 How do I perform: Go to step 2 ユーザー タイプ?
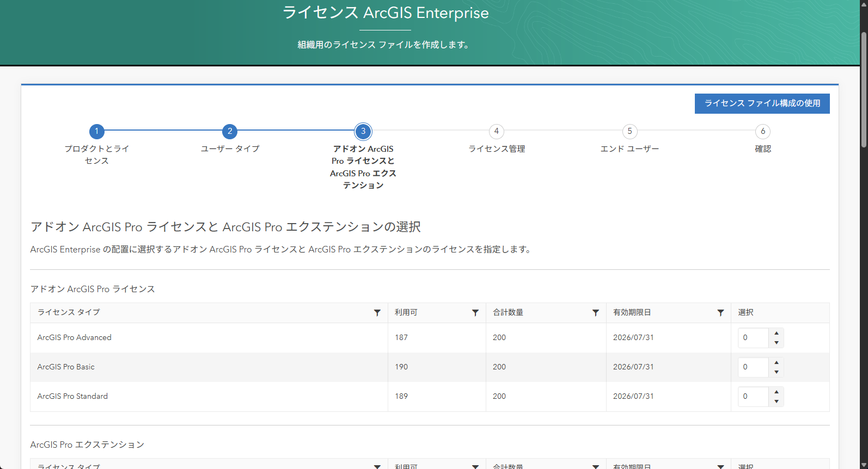[x=230, y=131]
